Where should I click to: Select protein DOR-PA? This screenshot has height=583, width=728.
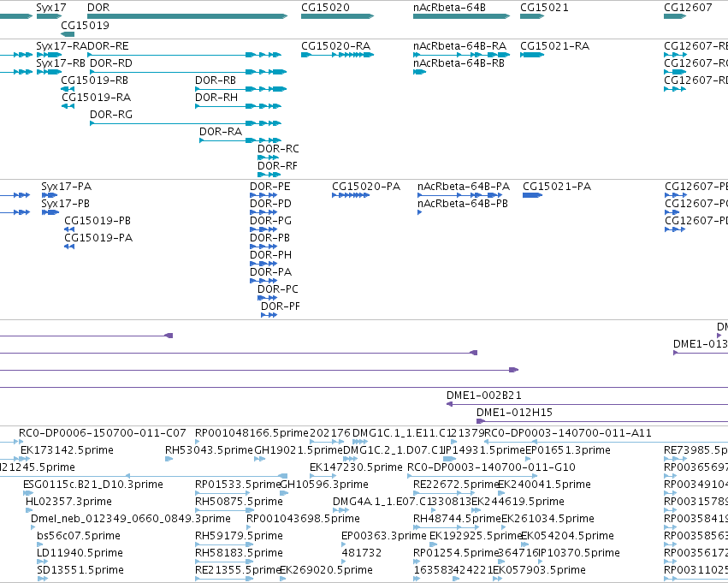tap(263, 281)
